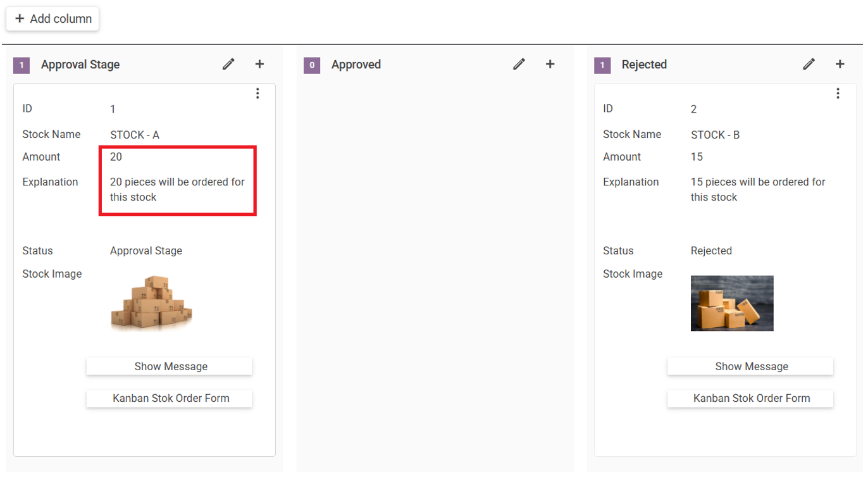Click the status value 'Rejected' in card

coord(711,251)
